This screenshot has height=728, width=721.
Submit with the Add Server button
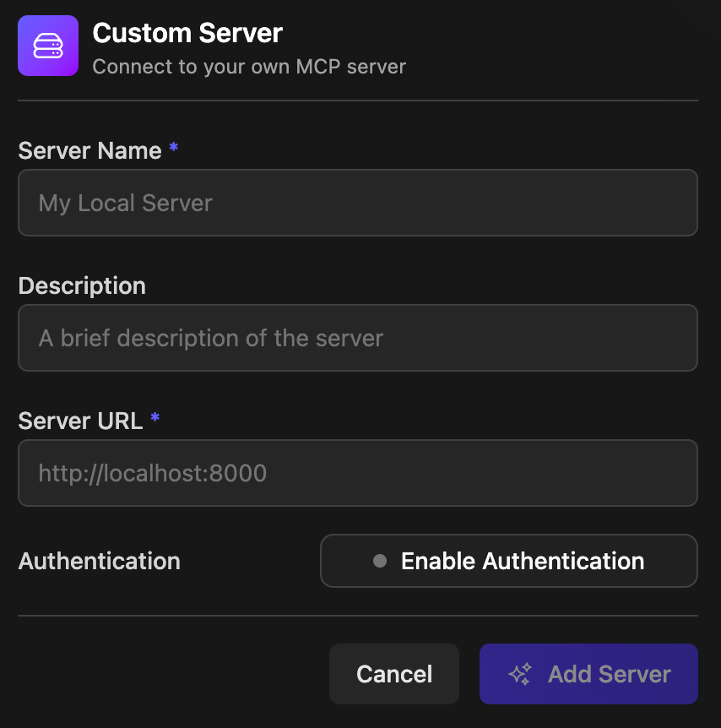coord(588,674)
